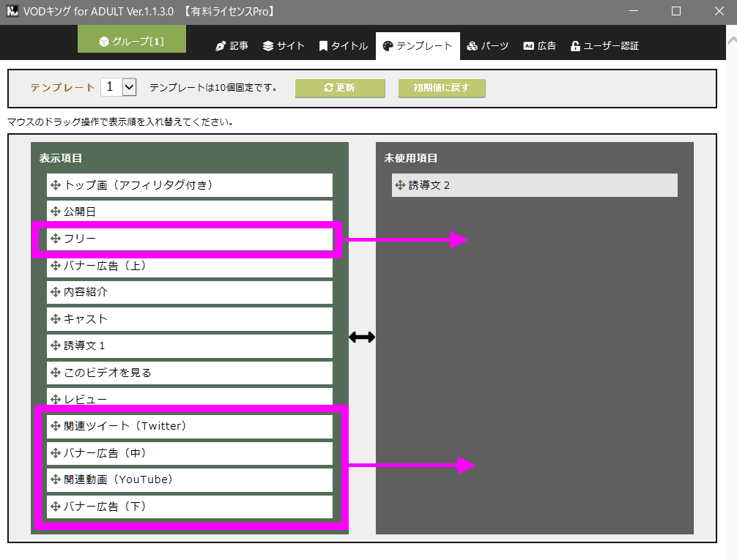This screenshot has height=560, width=737.
Task: Click the move icon beside 誘導文２
Action: click(401, 185)
